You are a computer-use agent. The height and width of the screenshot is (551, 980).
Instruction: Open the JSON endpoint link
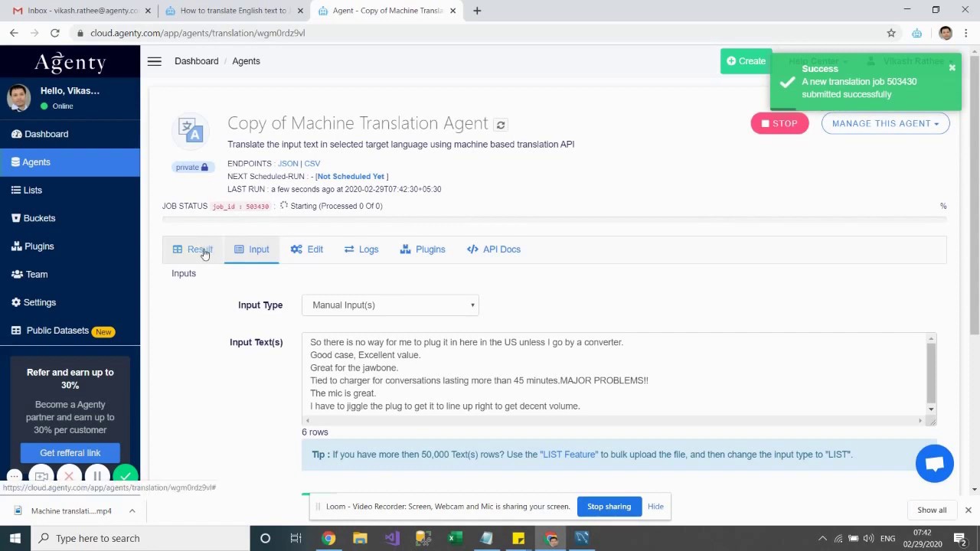tap(288, 164)
